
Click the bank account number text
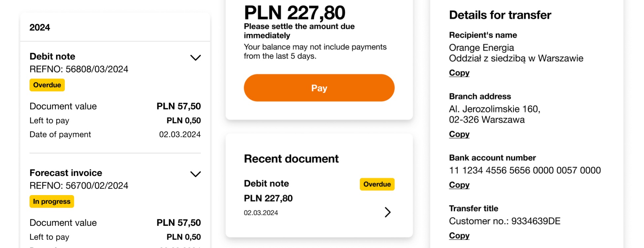point(525,170)
